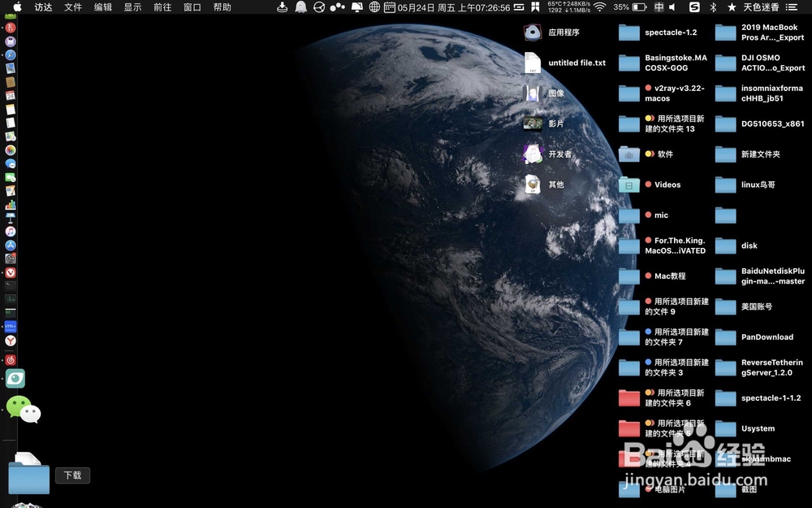Open the 帮助 menu

point(222,7)
